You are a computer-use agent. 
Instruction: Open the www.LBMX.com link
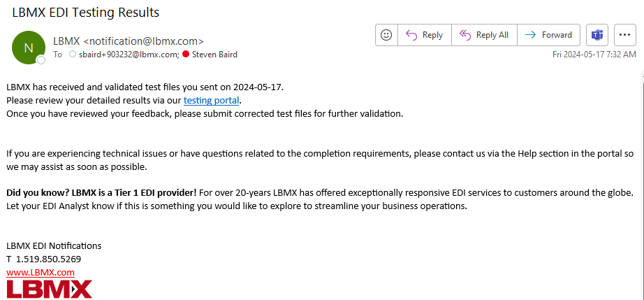click(x=41, y=272)
